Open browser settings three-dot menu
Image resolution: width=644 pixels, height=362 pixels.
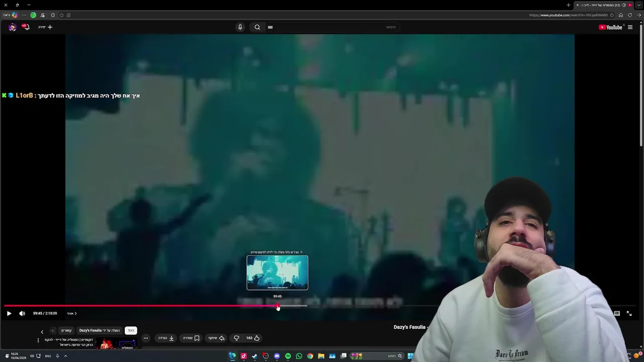(x=24, y=15)
